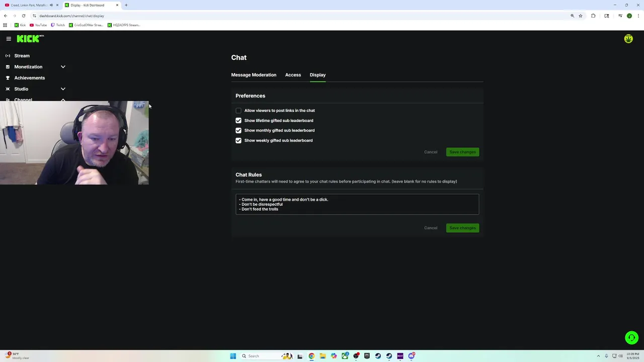
Task: Open the taskbar clock and date
Action: pos(633,356)
